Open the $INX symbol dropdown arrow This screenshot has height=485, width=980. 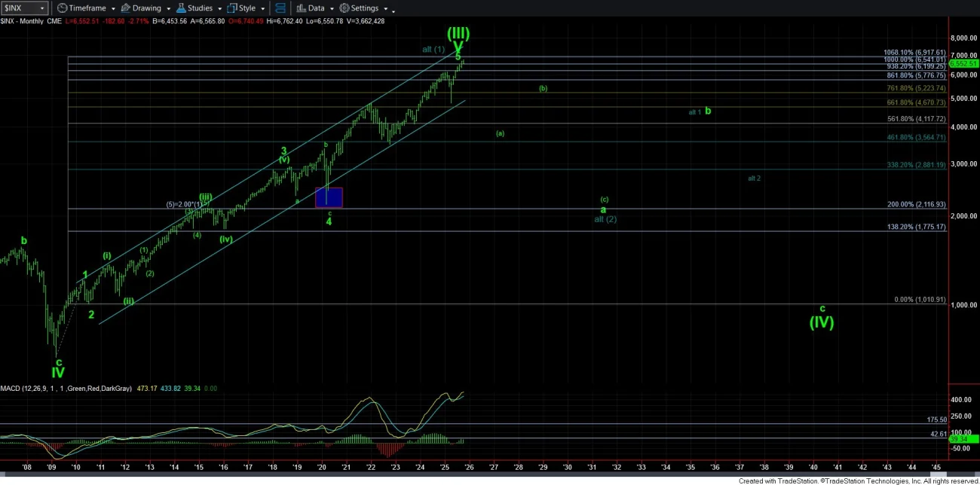point(42,8)
